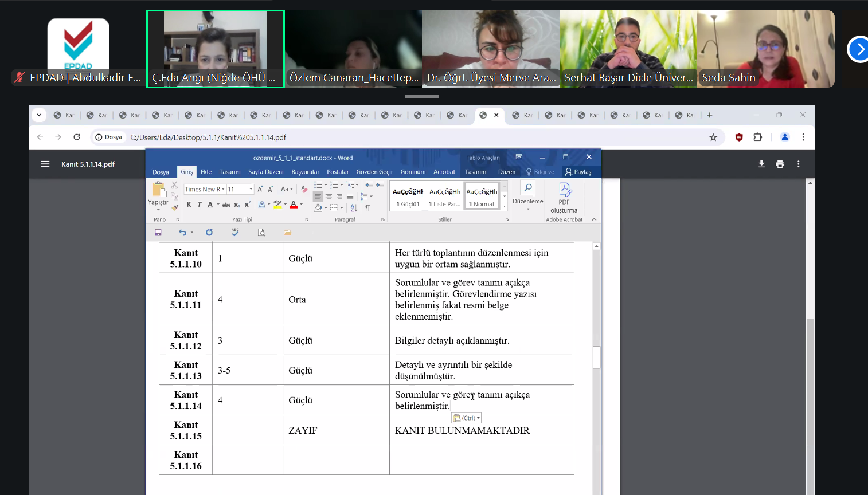Screen dimensions: 868x495
Task: Click the spelling check ABC icon
Action: [235, 232]
